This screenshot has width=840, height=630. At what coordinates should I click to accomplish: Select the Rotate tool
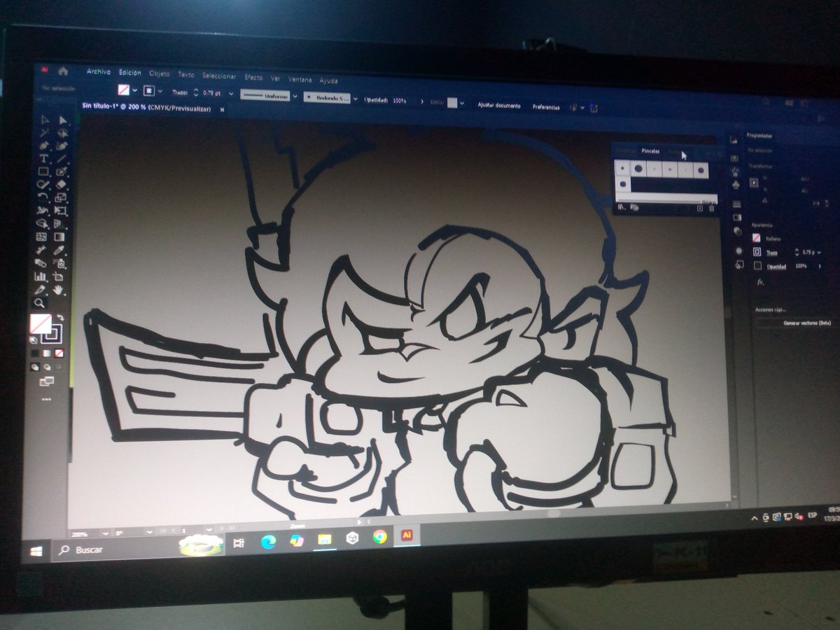[x=43, y=197]
